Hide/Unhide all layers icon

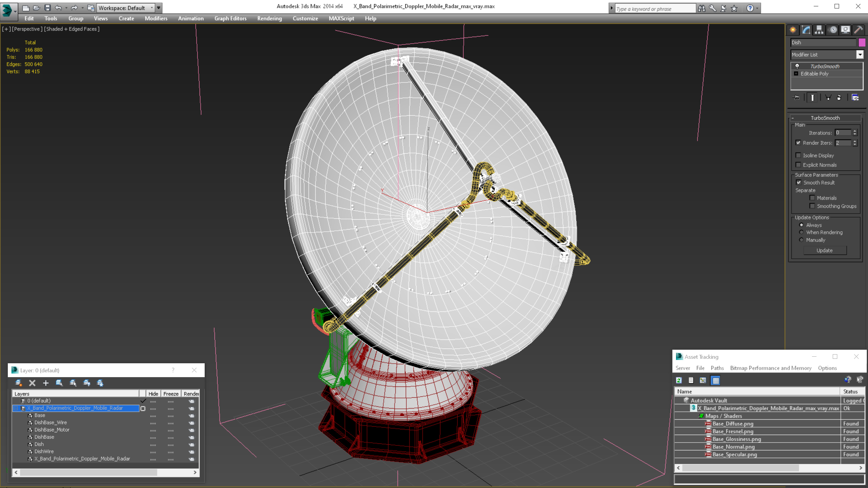coord(86,383)
